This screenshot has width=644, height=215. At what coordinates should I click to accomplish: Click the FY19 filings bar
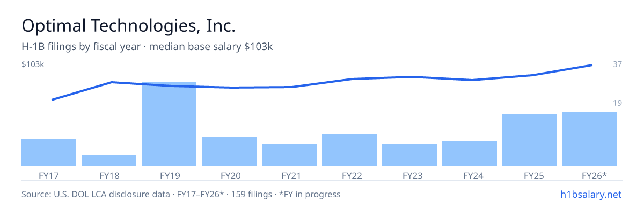[169, 124]
